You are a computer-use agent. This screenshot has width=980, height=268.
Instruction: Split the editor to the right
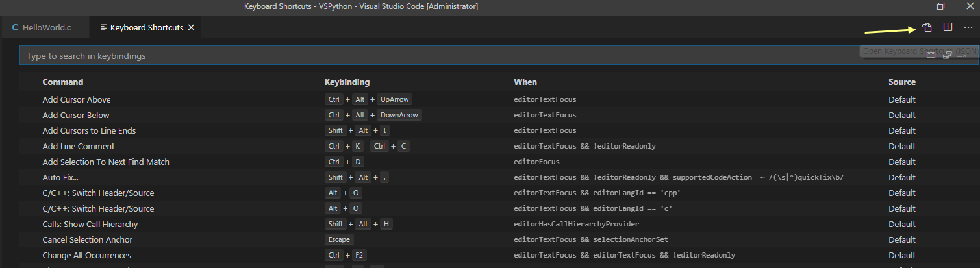[x=948, y=27]
